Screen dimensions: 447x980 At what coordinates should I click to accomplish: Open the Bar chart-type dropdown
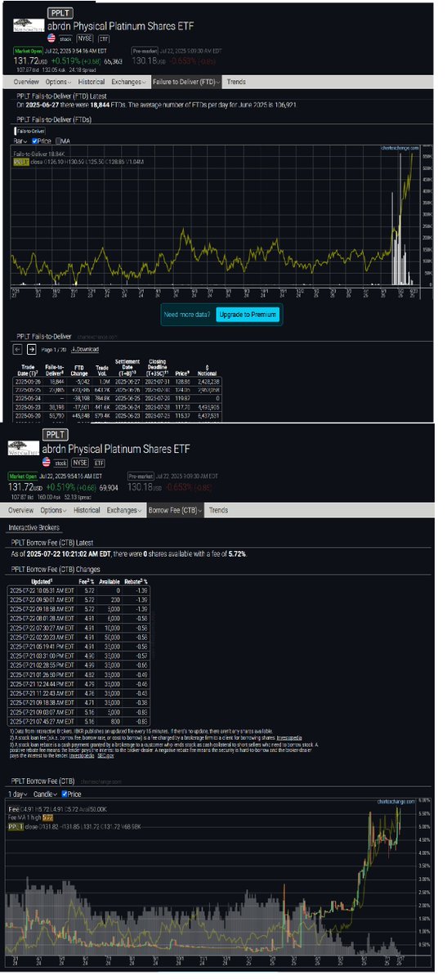tap(20, 141)
